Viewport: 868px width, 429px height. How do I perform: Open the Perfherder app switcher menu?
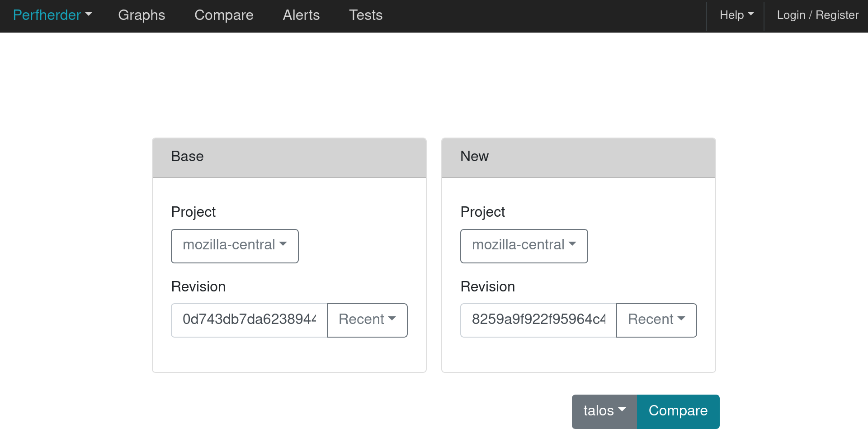[52, 15]
